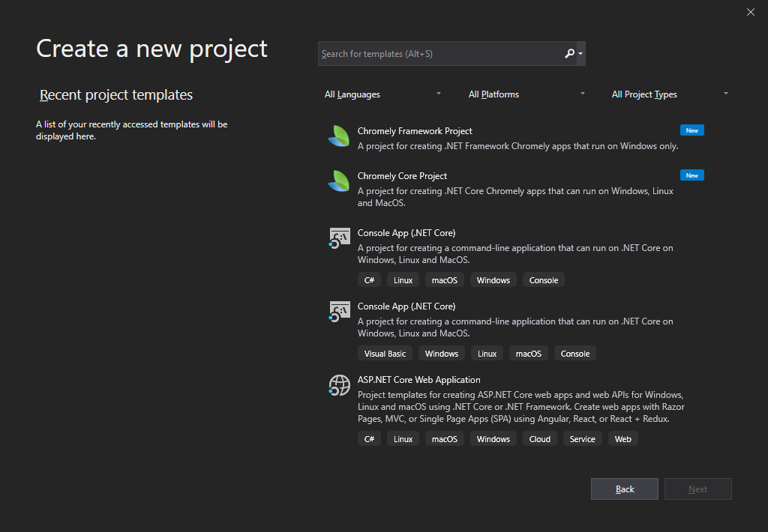The width and height of the screenshot is (768, 532).
Task: Click the Web tag under ASP.NET Core
Action: click(x=623, y=439)
